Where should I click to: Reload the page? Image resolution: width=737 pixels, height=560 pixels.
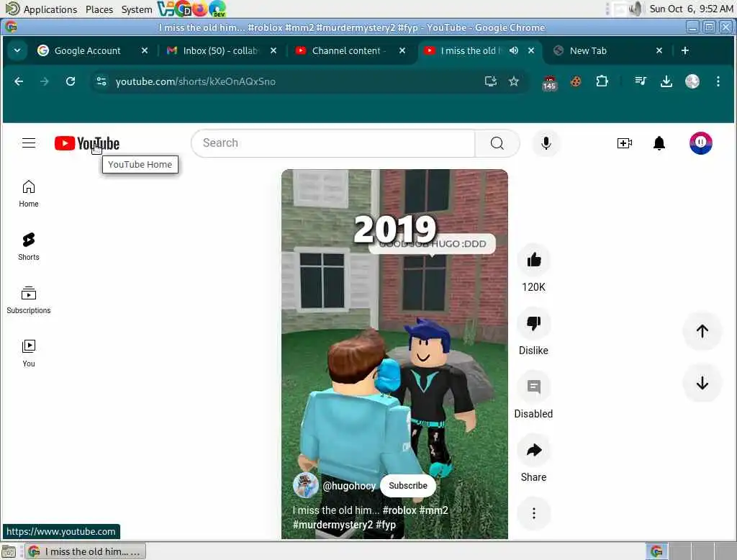pyautogui.click(x=71, y=81)
